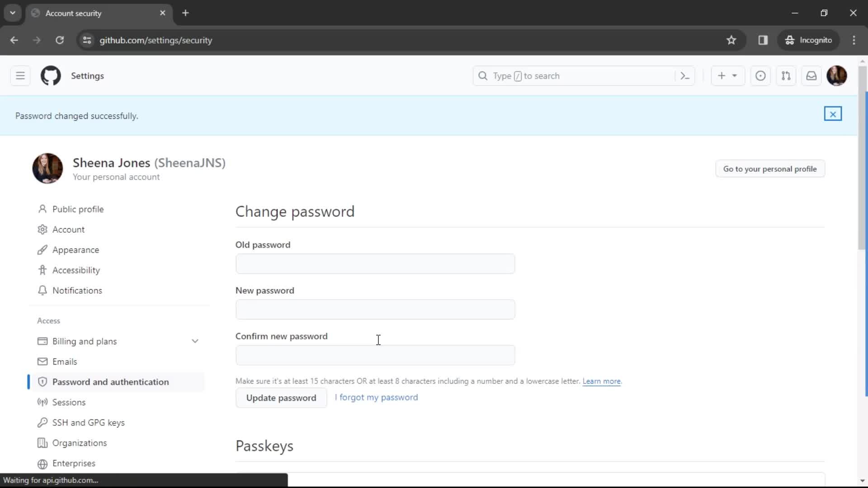Viewport: 868px width, 488px height.
Task: Open the Notifications inbox icon
Action: coord(811,76)
